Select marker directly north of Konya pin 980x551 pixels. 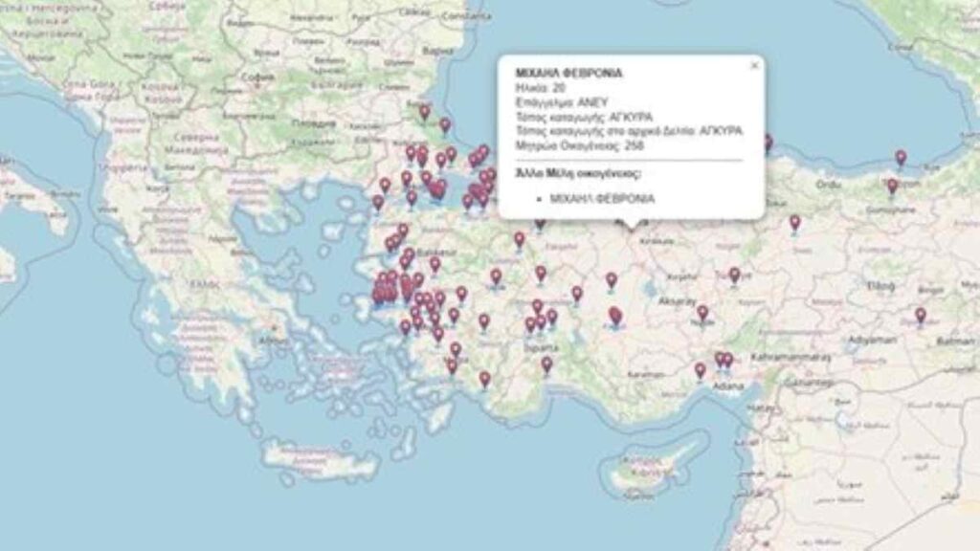pyautogui.click(x=611, y=279)
